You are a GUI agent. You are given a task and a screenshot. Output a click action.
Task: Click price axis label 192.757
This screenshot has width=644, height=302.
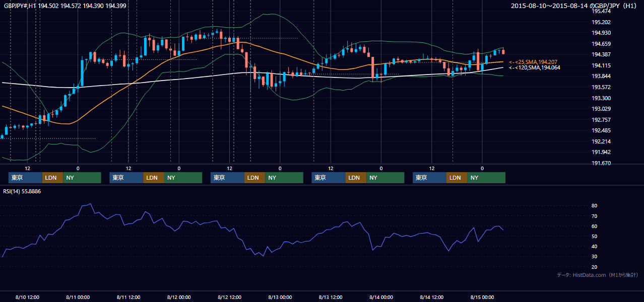coord(601,120)
